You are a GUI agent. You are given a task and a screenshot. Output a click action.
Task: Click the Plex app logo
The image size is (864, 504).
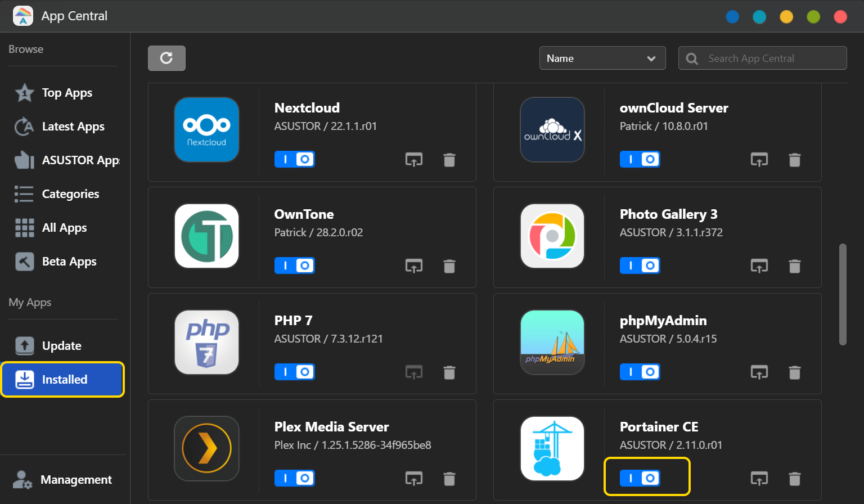[207, 448]
